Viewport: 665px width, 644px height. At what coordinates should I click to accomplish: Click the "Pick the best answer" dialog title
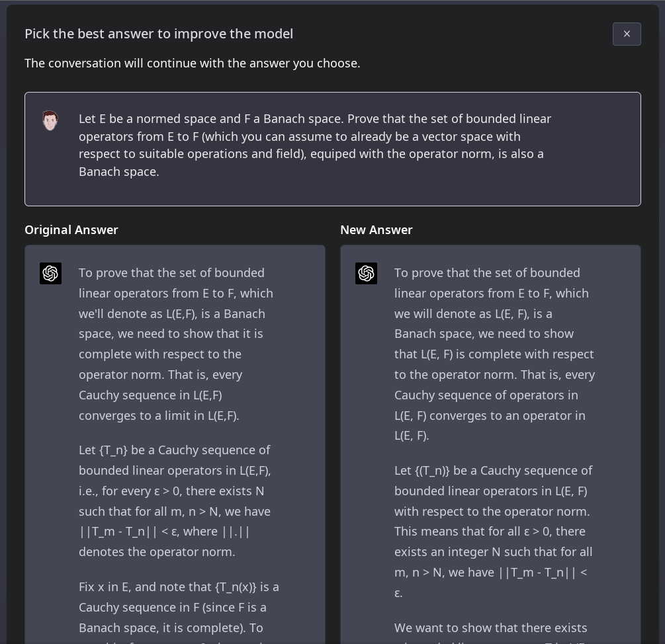click(159, 34)
